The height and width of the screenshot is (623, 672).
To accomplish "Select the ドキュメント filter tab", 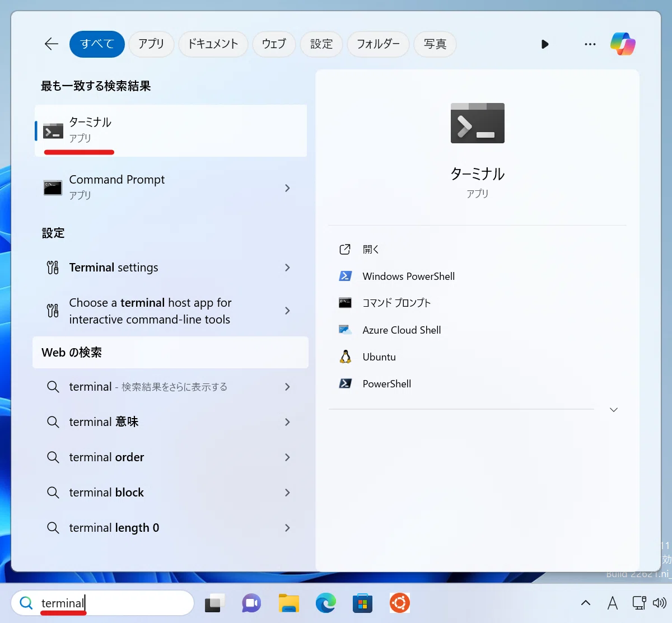I will pos(213,44).
